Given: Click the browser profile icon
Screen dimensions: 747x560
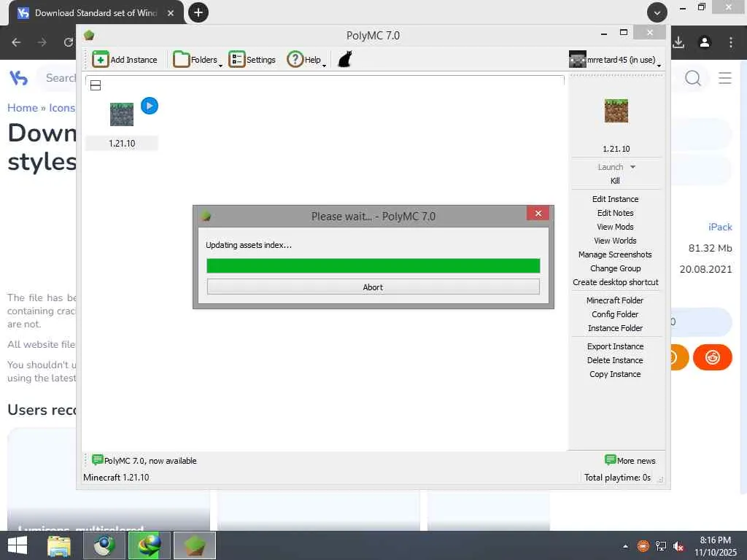Looking at the screenshot, I should 705,42.
